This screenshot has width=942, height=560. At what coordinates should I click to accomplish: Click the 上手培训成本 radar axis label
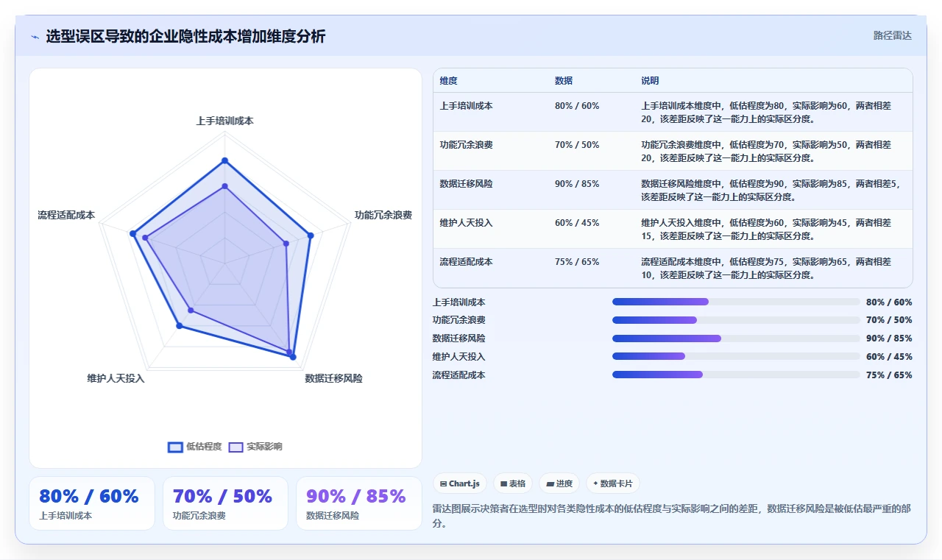[x=224, y=121]
